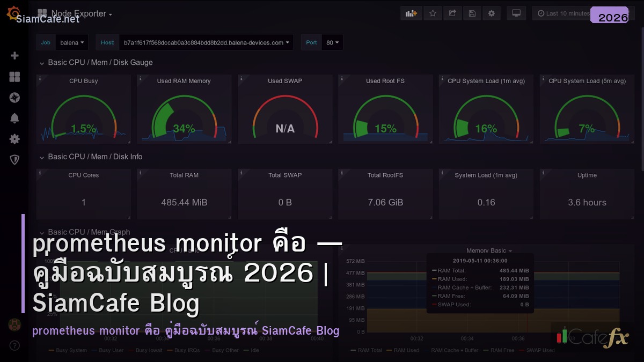Open the Grafana dashboards panel icon
Image resolution: width=644 pixels, height=362 pixels.
coord(14,77)
